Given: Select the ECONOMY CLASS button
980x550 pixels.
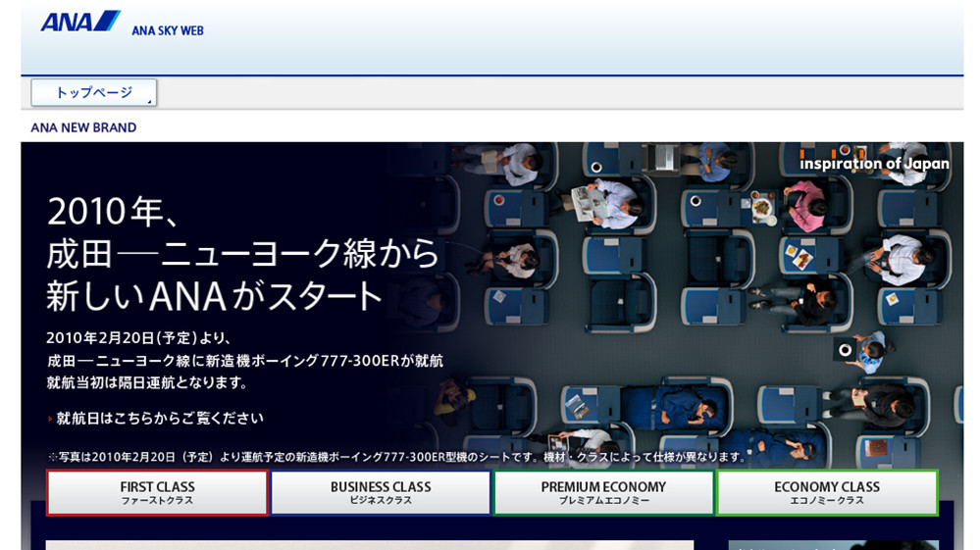Looking at the screenshot, I should (x=827, y=492).
